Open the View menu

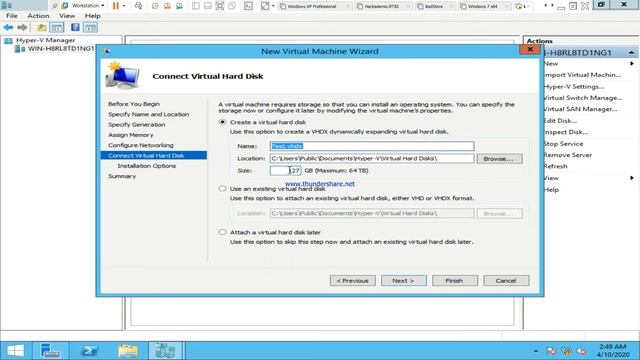tap(67, 16)
